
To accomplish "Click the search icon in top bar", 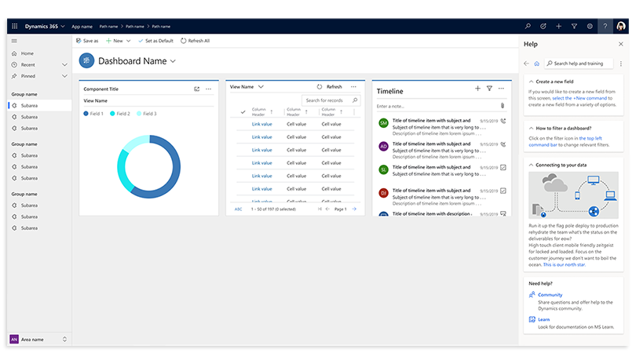I will click(x=528, y=26).
